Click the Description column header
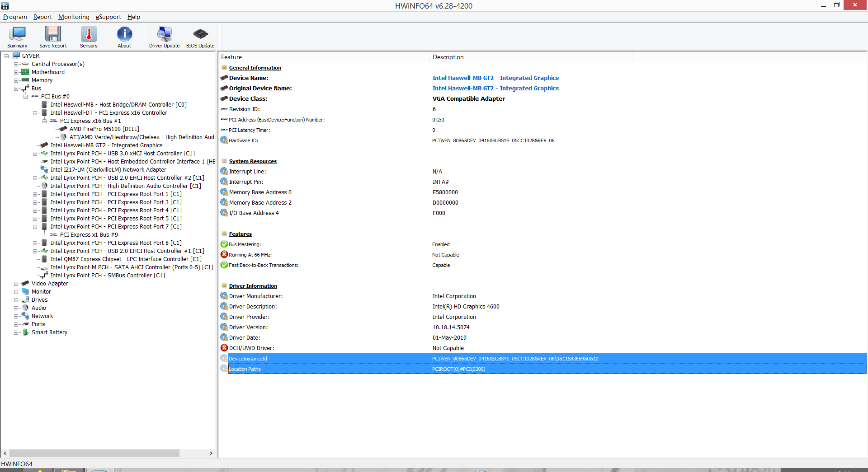This screenshot has height=472, width=868. pos(531,57)
